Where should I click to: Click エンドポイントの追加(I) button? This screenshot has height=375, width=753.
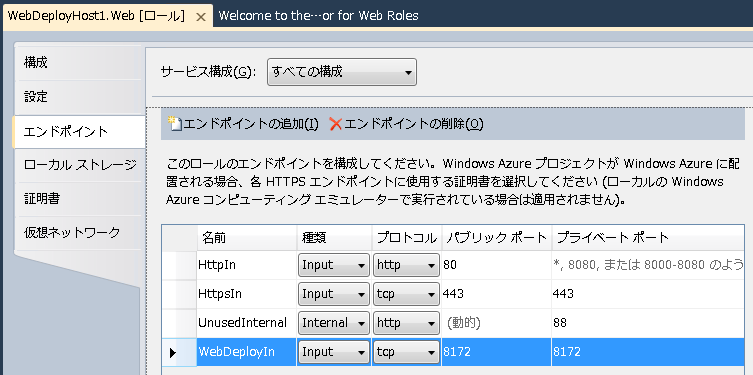click(243, 124)
